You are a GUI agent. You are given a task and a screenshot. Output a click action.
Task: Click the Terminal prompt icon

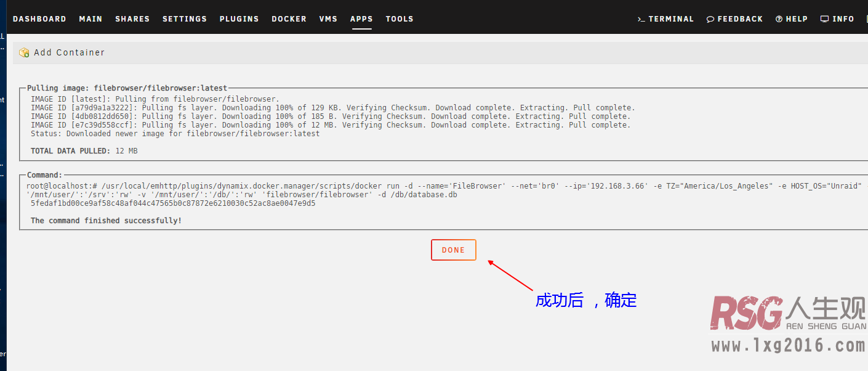tap(641, 19)
